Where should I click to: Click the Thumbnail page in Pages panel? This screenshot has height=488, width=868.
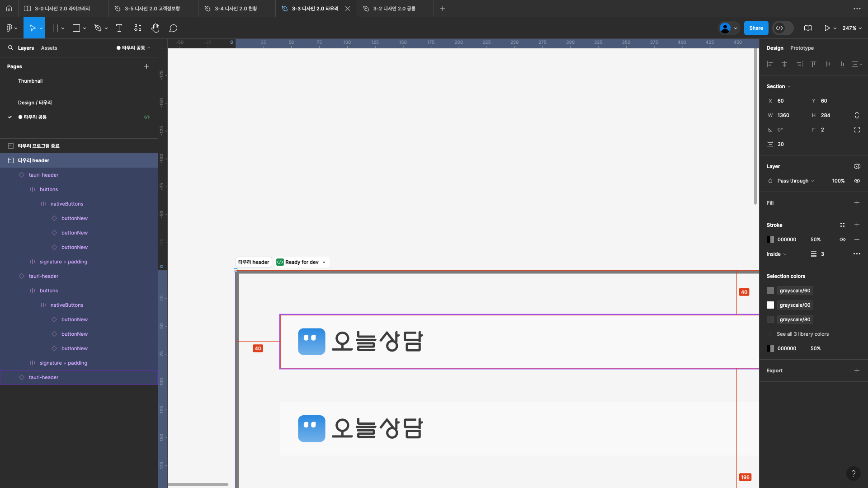coord(30,80)
